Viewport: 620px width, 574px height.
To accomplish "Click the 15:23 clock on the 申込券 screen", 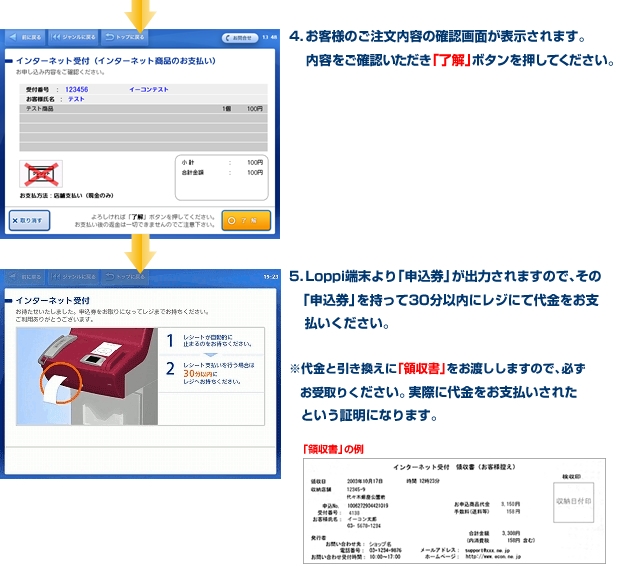I will click(x=271, y=277).
